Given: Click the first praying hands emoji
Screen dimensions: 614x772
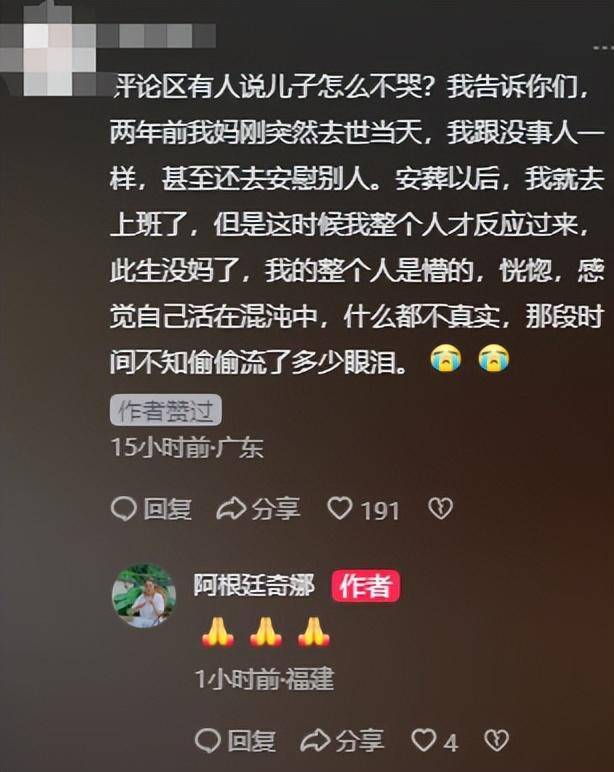Looking at the screenshot, I should tap(218, 632).
